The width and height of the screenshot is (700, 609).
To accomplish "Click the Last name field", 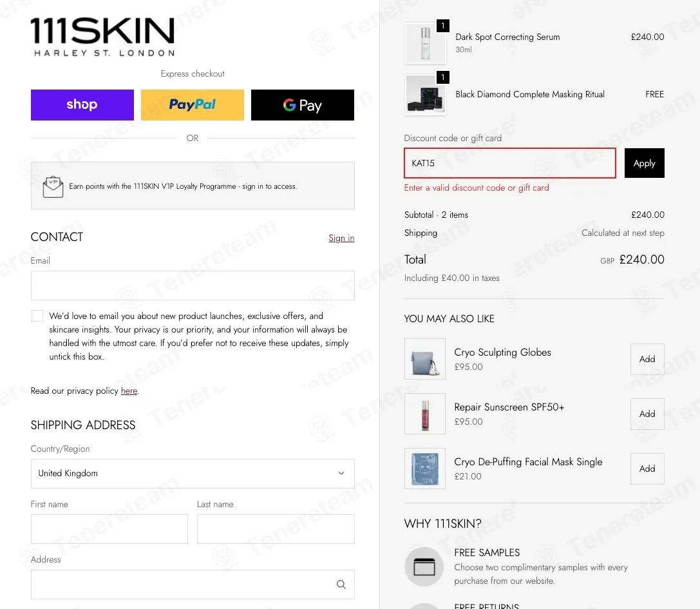I will coord(276,529).
